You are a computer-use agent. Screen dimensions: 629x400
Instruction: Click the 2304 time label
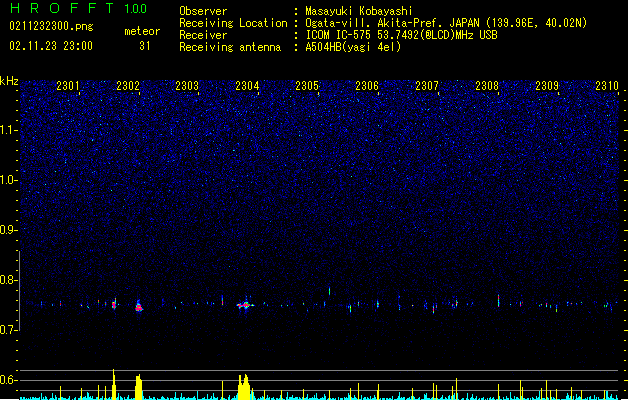coord(247,86)
